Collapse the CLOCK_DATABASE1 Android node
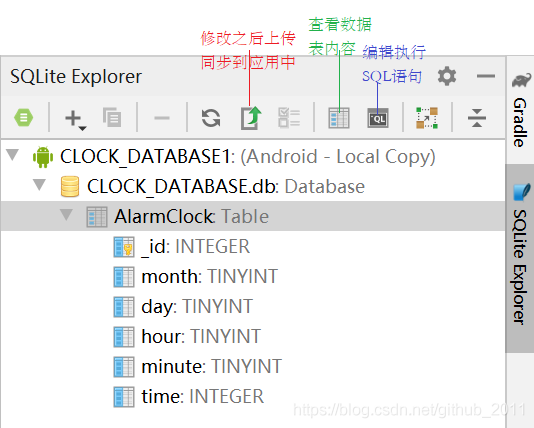This screenshot has width=534, height=428. pos(13,155)
